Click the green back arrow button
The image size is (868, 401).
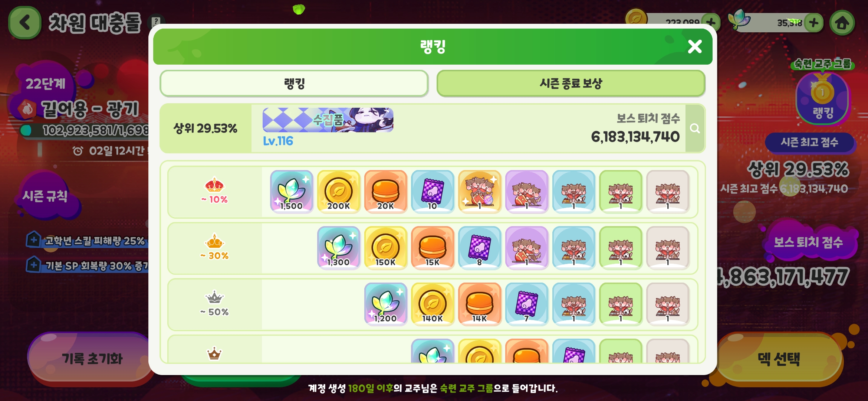pos(24,23)
